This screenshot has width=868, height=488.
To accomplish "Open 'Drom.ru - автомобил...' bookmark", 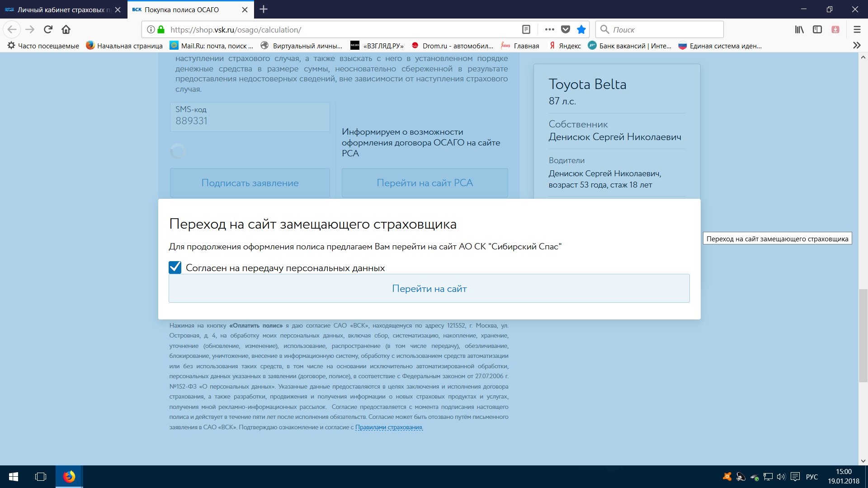I will [452, 46].
